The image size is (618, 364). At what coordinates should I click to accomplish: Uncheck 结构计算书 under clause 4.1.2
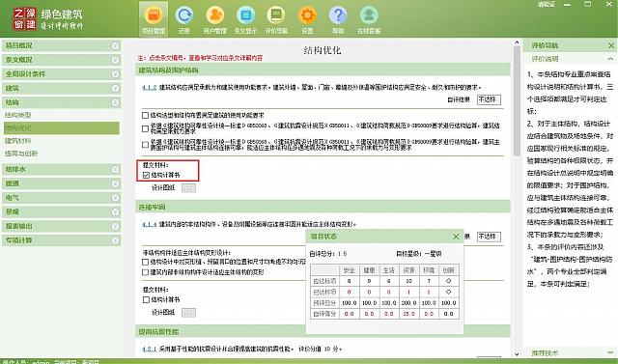[146, 175]
